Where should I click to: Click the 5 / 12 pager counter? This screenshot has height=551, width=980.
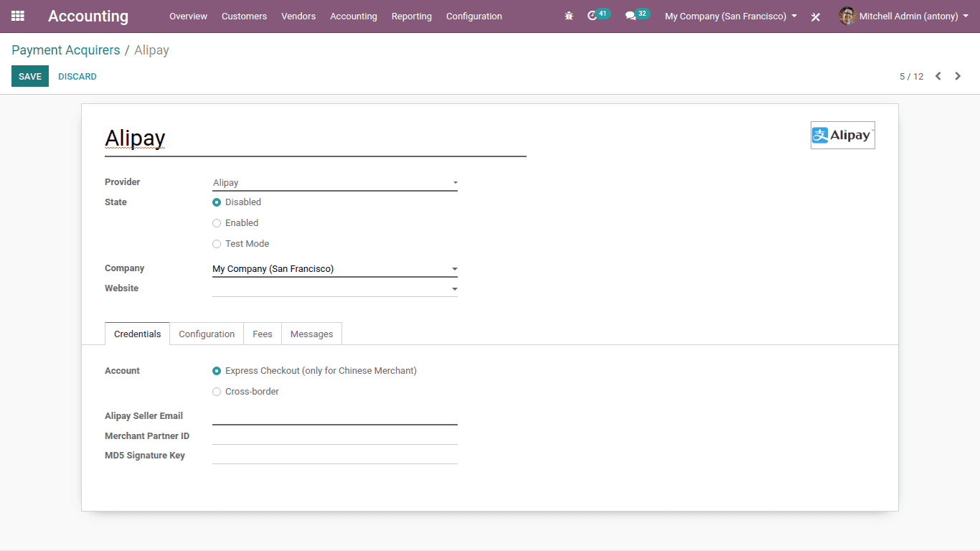click(911, 76)
